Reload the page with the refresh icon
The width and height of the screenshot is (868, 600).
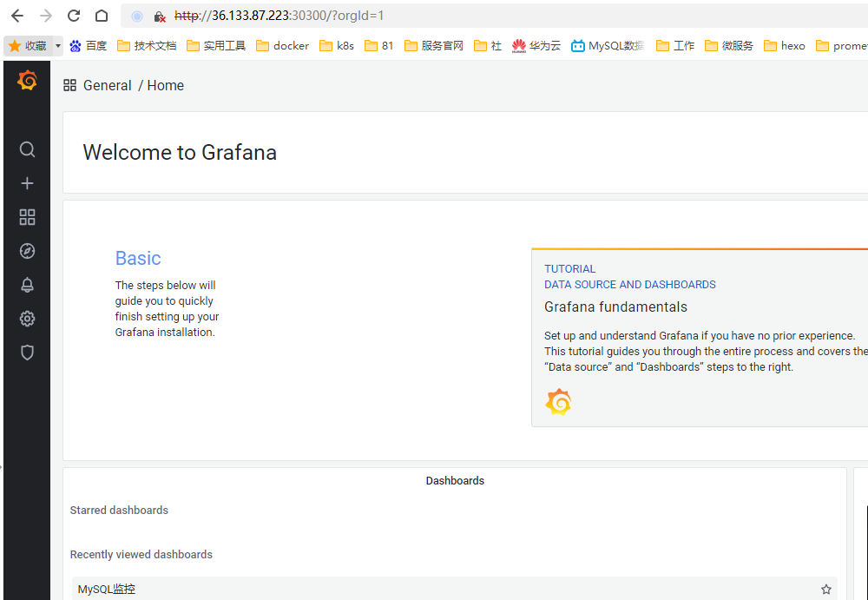point(74,16)
